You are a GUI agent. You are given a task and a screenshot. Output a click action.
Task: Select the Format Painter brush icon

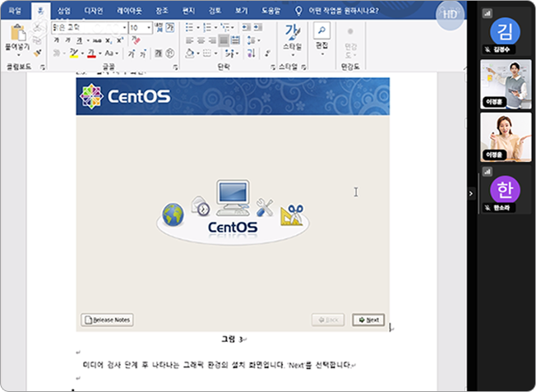pyautogui.click(x=38, y=53)
